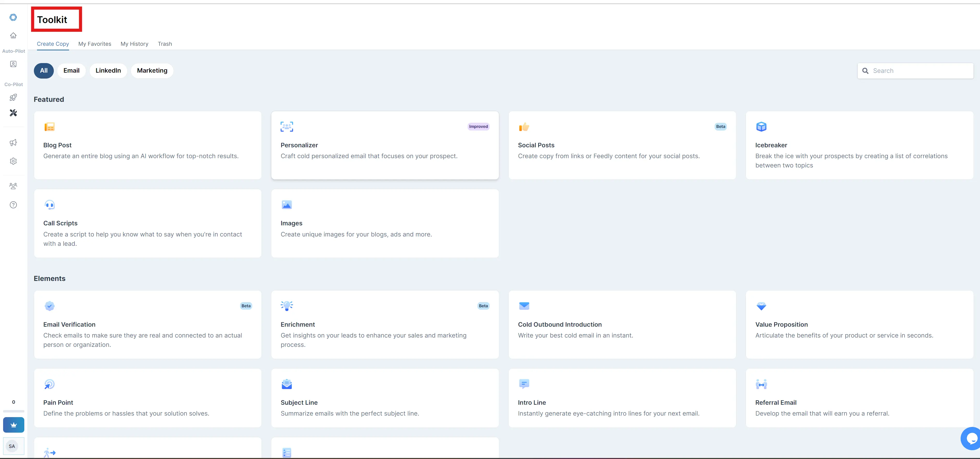The width and height of the screenshot is (980, 459).
Task: Click the team members icon
Action: [x=13, y=186]
